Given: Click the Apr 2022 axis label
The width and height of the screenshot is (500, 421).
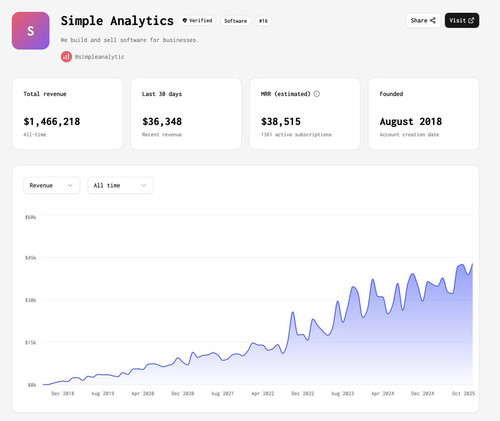Looking at the screenshot, I should [263, 393].
